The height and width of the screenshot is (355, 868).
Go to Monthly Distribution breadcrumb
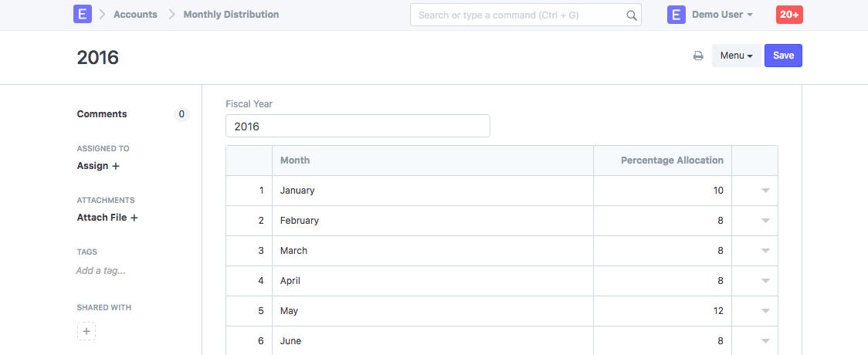coord(231,15)
